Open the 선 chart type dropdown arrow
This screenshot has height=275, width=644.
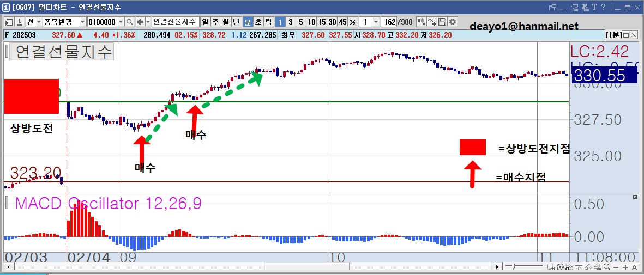[39, 22]
